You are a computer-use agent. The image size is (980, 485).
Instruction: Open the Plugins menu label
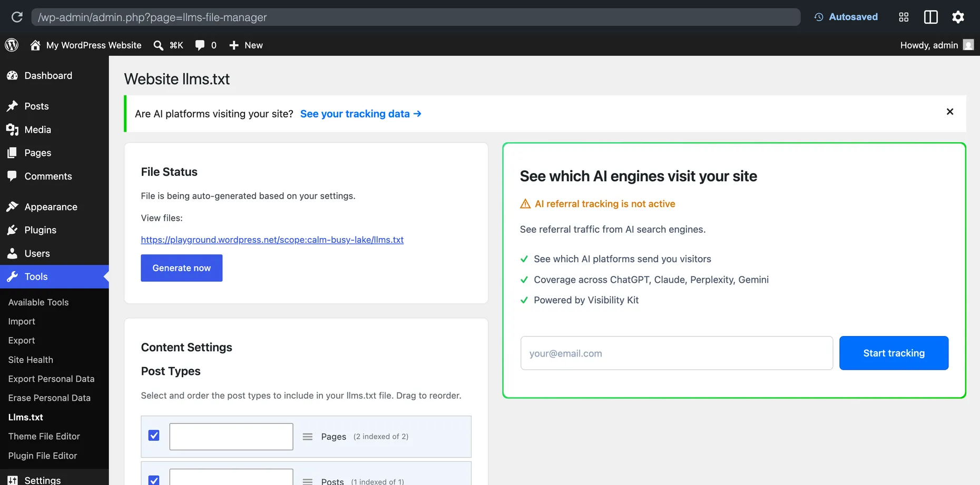(x=41, y=230)
